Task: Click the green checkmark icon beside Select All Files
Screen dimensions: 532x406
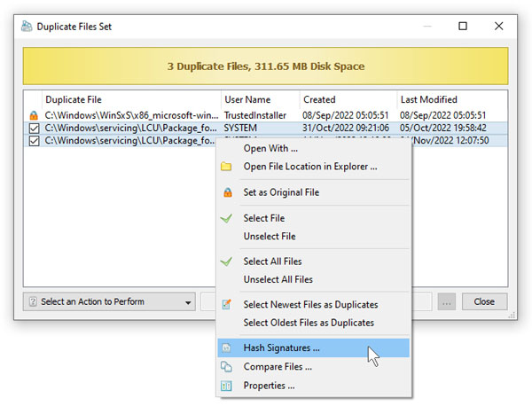Action: (x=226, y=262)
